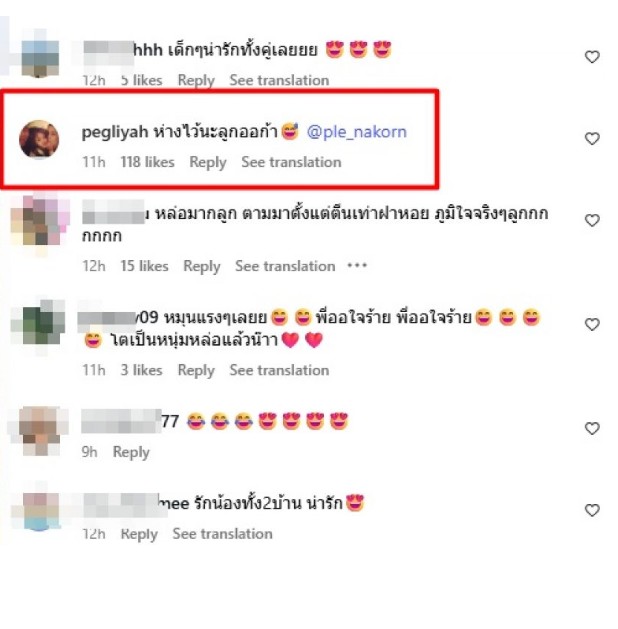Open the pegliyah username

click(x=115, y=132)
